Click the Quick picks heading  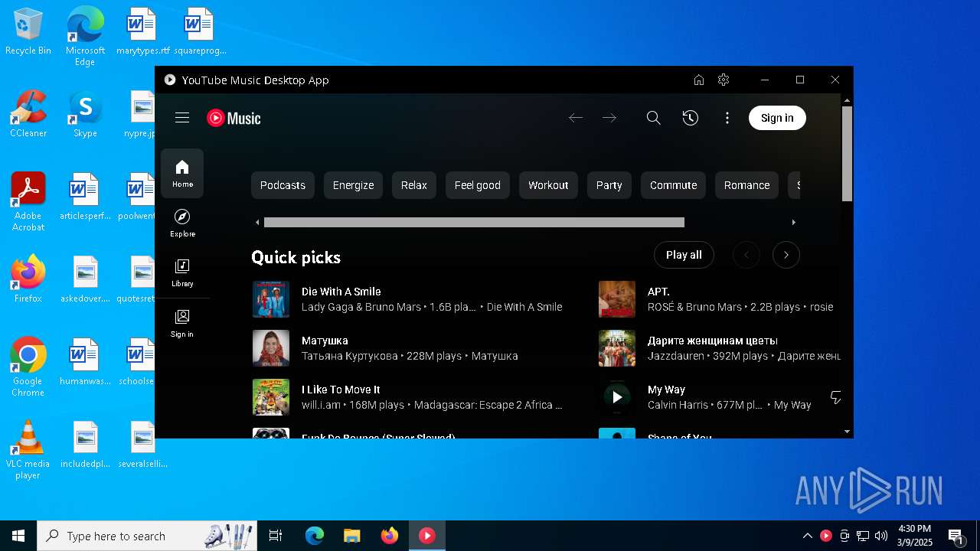pos(296,257)
